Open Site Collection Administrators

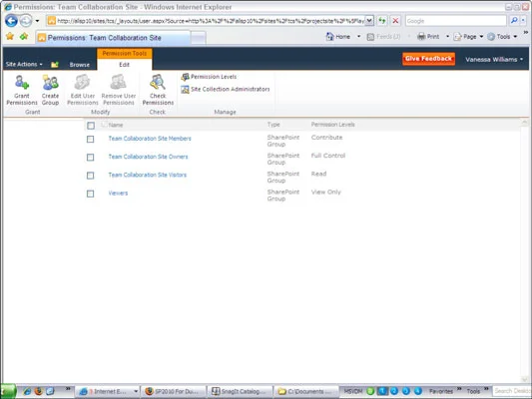[226, 89]
